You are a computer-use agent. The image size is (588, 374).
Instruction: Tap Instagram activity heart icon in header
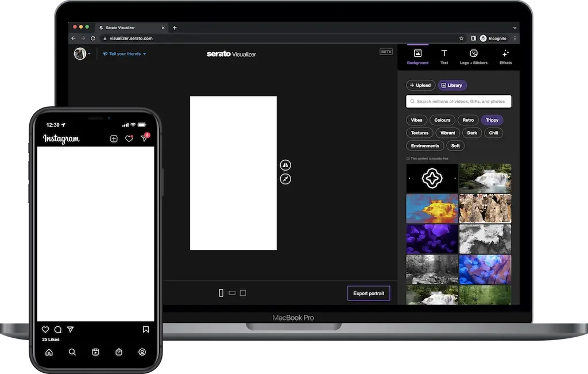[x=129, y=139]
